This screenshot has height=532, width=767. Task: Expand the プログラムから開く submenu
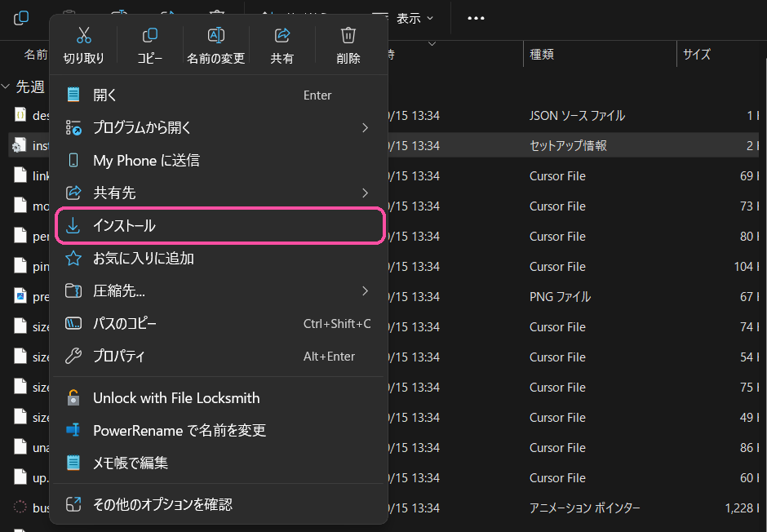219,127
